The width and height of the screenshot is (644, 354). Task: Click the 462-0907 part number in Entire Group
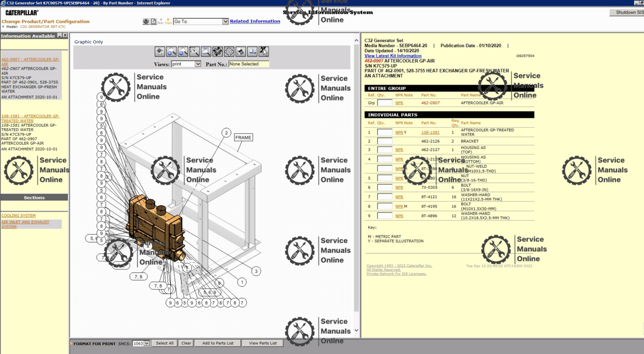[x=430, y=103]
